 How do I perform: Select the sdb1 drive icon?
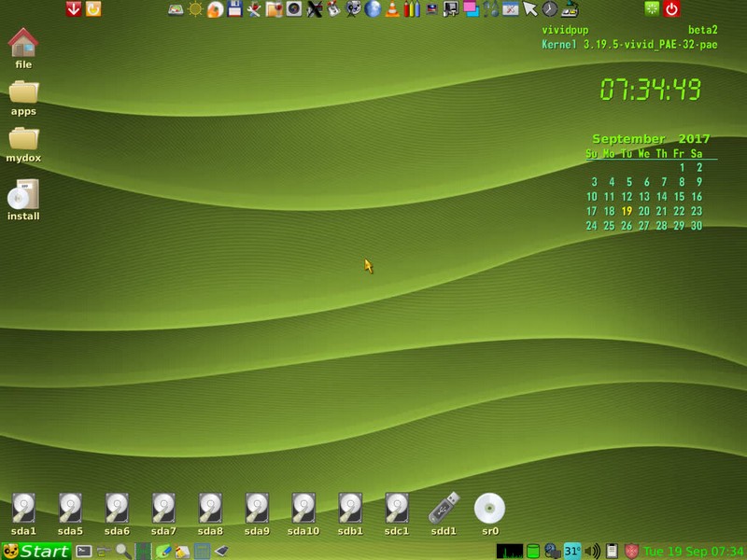coord(349,509)
